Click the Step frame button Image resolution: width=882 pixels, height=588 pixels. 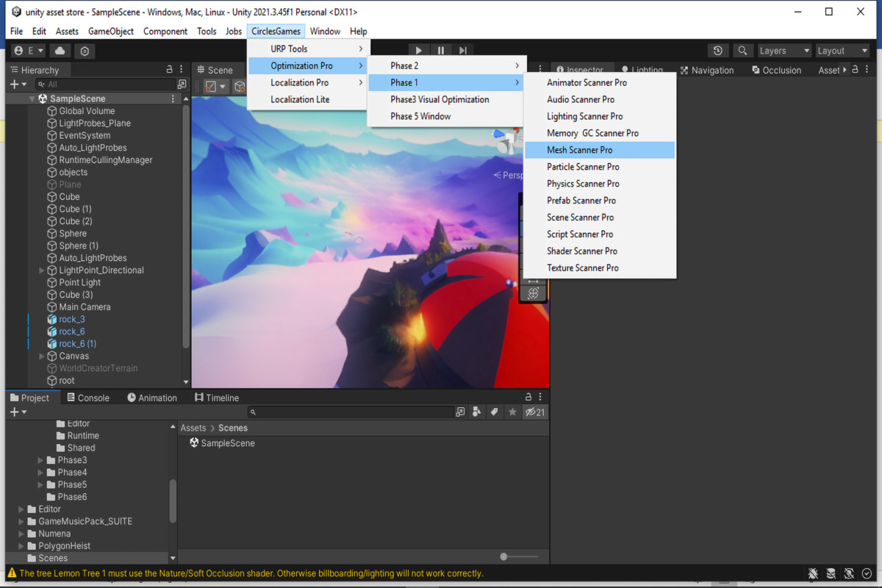(x=463, y=51)
